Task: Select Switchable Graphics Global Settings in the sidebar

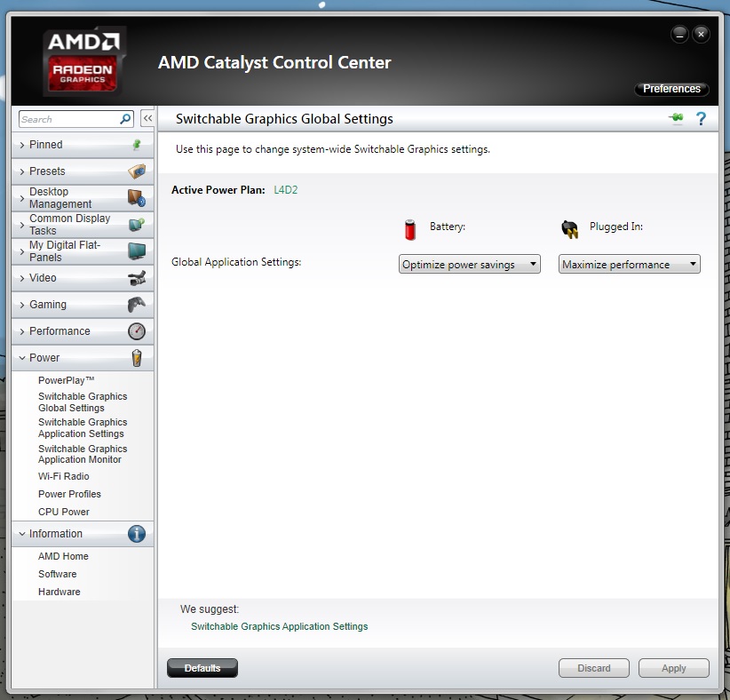Action: click(x=83, y=402)
